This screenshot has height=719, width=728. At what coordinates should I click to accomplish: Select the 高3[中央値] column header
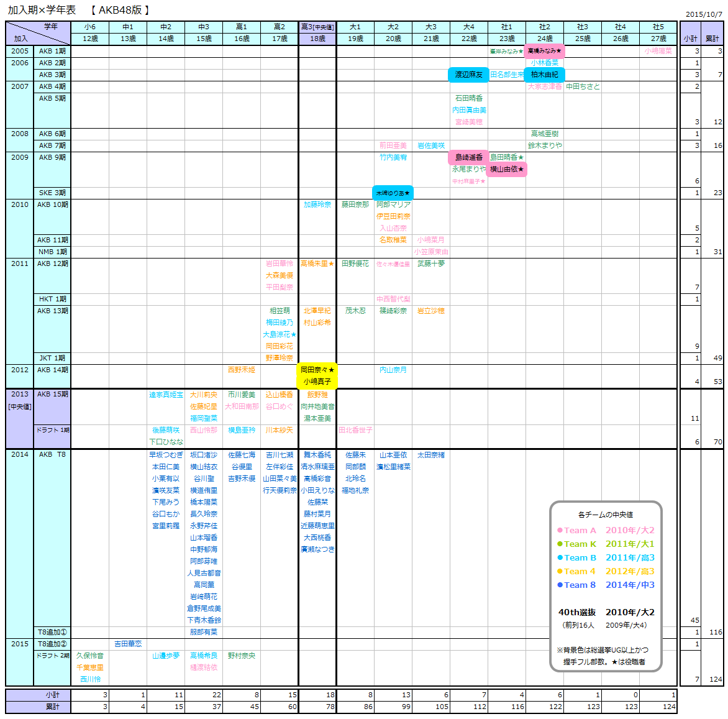317,27
